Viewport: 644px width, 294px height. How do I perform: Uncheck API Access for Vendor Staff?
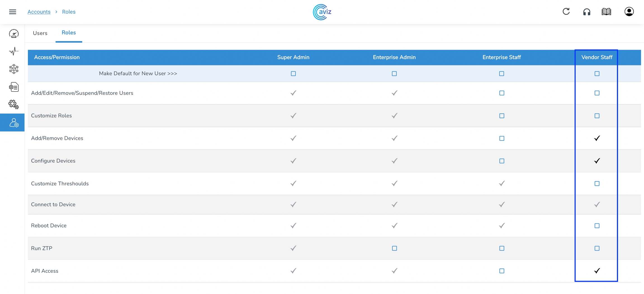point(597,271)
